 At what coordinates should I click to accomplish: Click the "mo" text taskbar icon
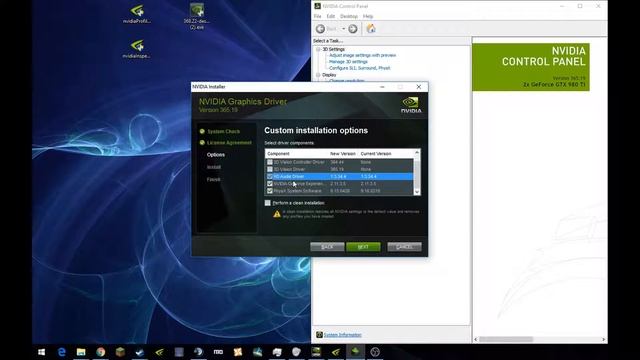point(218,352)
